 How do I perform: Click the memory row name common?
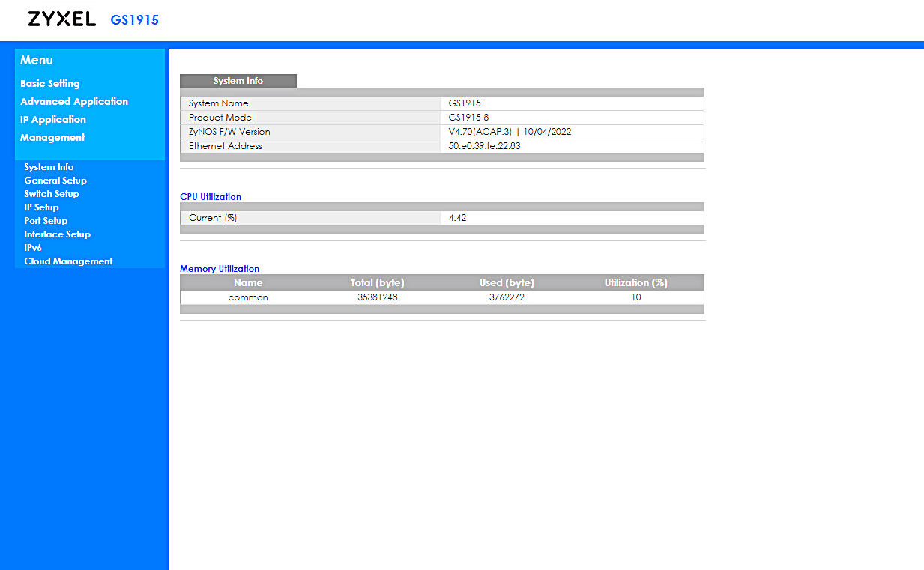[x=248, y=297]
